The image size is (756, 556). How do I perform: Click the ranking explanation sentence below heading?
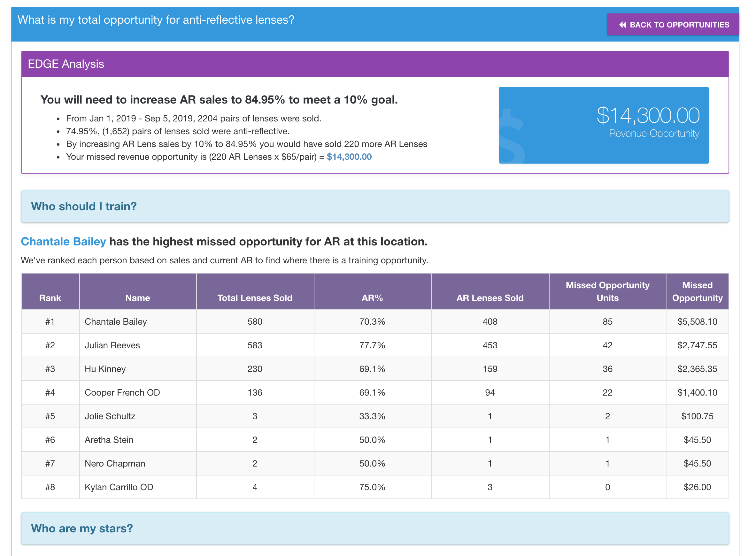[224, 260]
